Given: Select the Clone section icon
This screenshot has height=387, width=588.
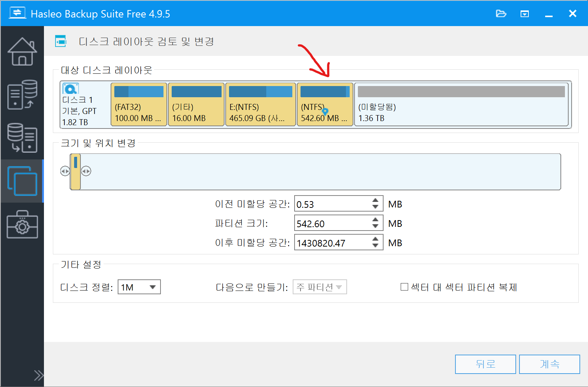Looking at the screenshot, I should click(22, 181).
